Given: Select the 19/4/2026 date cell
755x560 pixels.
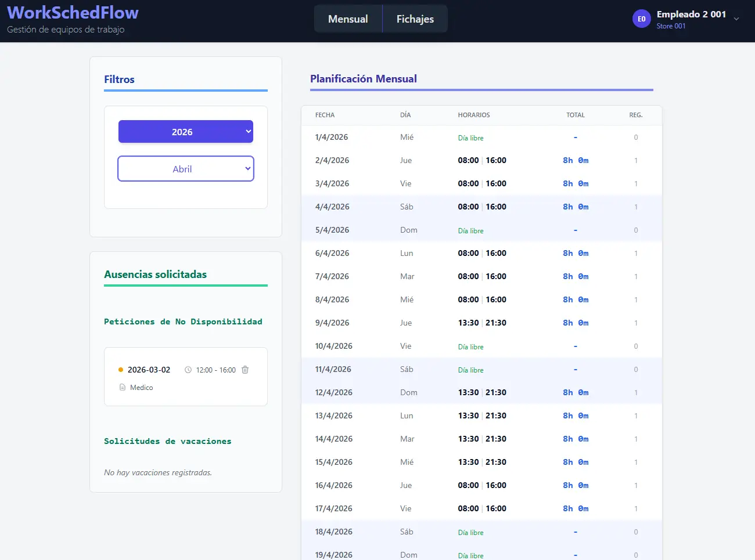Looking at the screenshot, I should tap(334, 555).
